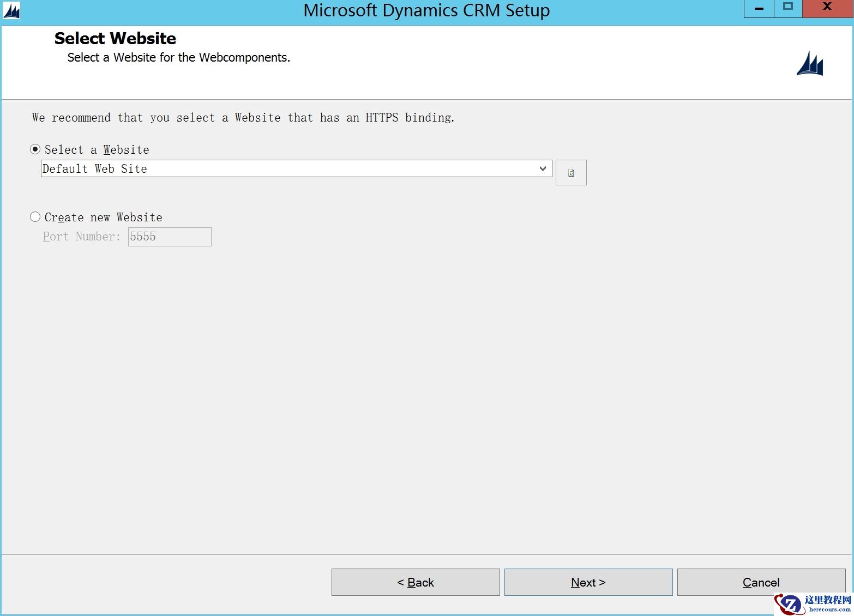Cancel the CRM installation
Viewport: 854px width, 616px height.
[761, 582]
